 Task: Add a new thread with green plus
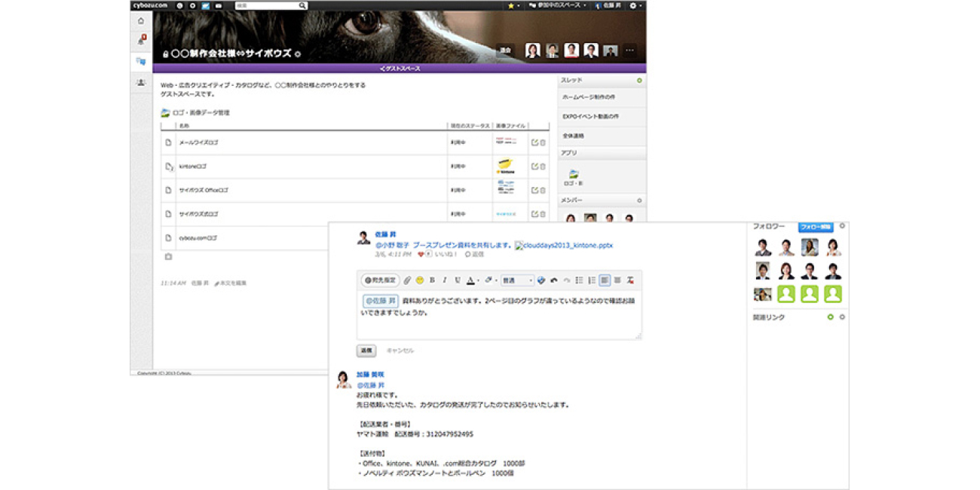coord(639,80)
